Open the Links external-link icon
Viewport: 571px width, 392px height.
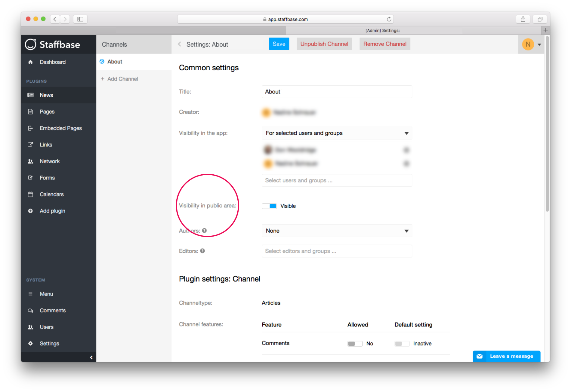[x=30, y=145]
